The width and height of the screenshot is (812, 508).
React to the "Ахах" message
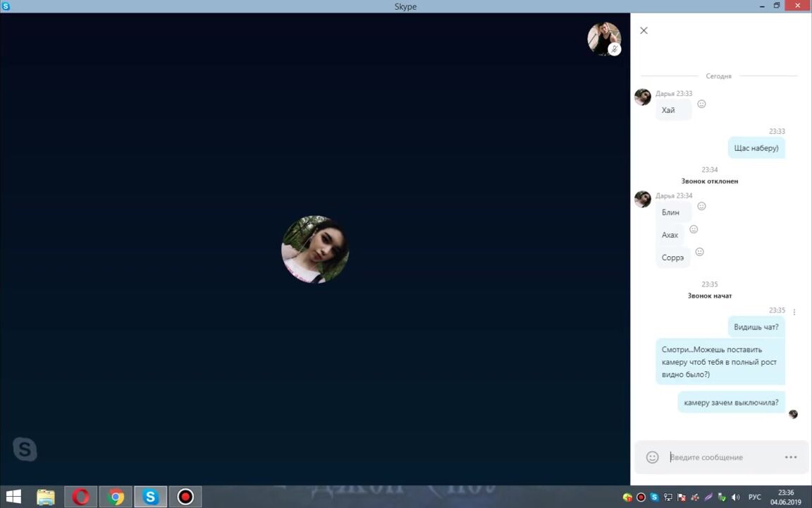(694, 229)
